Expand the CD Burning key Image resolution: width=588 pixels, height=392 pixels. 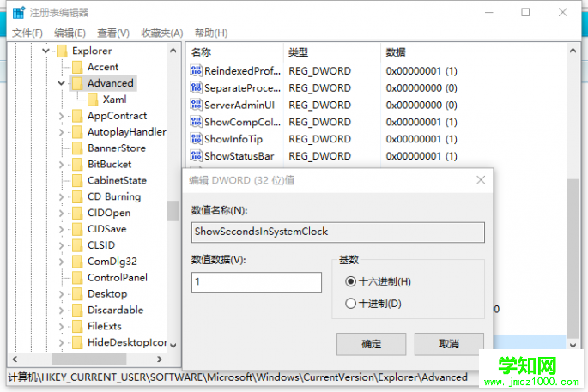(x=61, y=196)
